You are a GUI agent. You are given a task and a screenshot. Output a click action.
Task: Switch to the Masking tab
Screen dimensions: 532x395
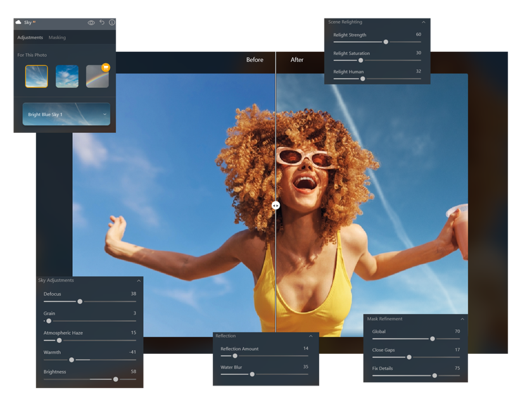coord(57,37)
